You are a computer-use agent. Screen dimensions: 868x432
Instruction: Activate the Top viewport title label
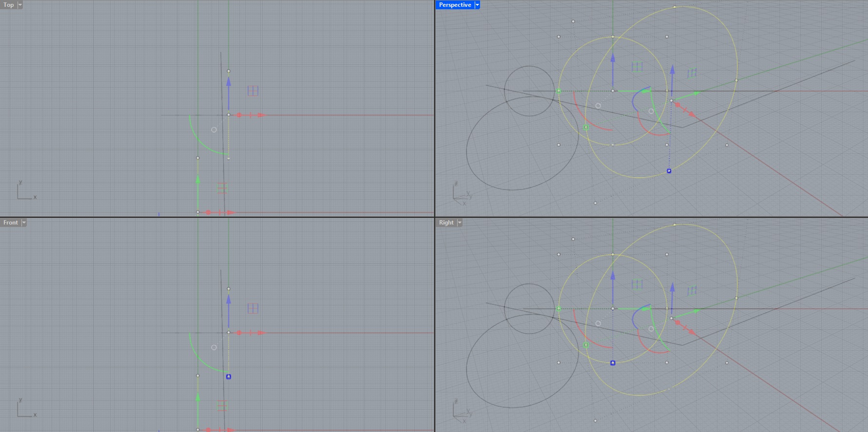9,5
